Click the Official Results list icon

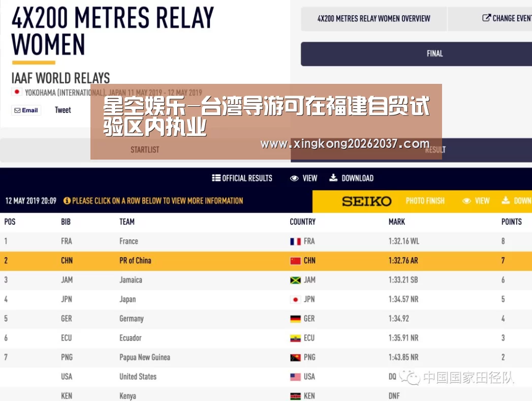coord(216,178)
